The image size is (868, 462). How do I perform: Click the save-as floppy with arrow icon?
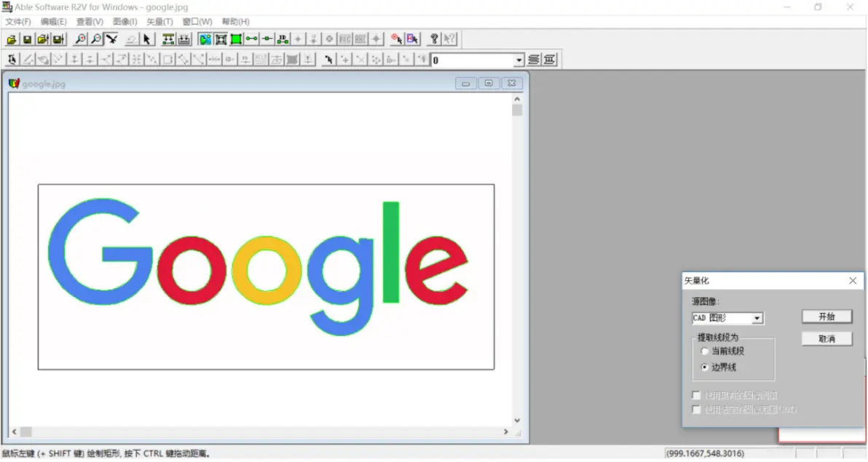tap(58, 39)
